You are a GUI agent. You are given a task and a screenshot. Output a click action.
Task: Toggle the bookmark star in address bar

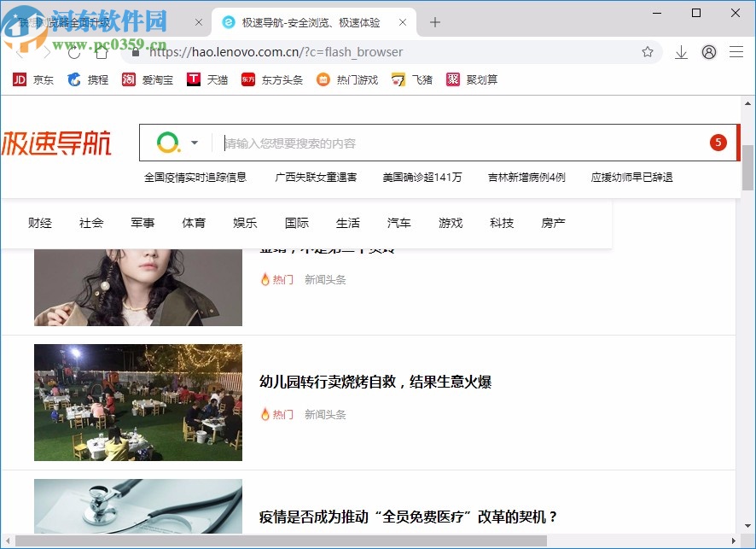pos(647,52)
